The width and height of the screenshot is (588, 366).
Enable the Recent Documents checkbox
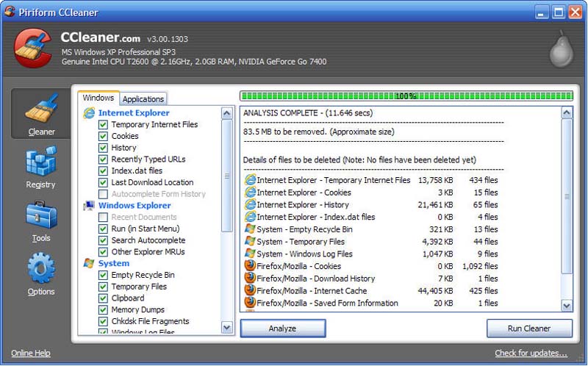click(104, 218)
